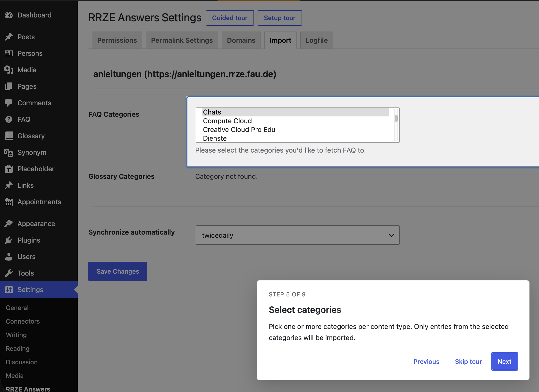539x392 pixels.
Task: Click the Glossary book icon
Action: [9, 136]
